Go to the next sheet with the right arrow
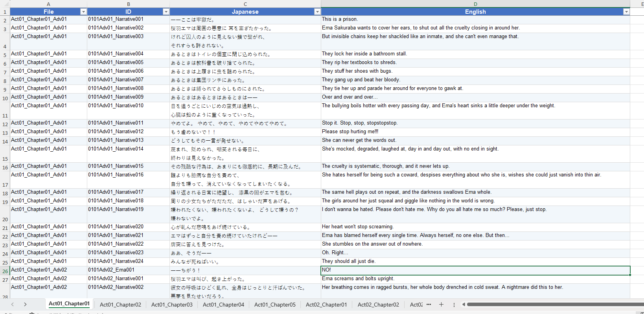Image resolution: width=644 pixels, height=314 pixels. tap(25, 304)
